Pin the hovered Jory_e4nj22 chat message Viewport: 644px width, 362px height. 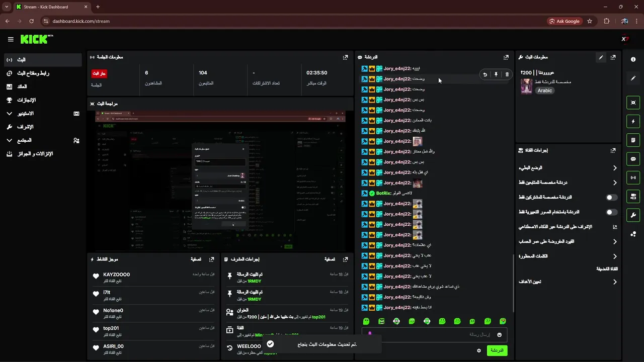coord(496,74)
